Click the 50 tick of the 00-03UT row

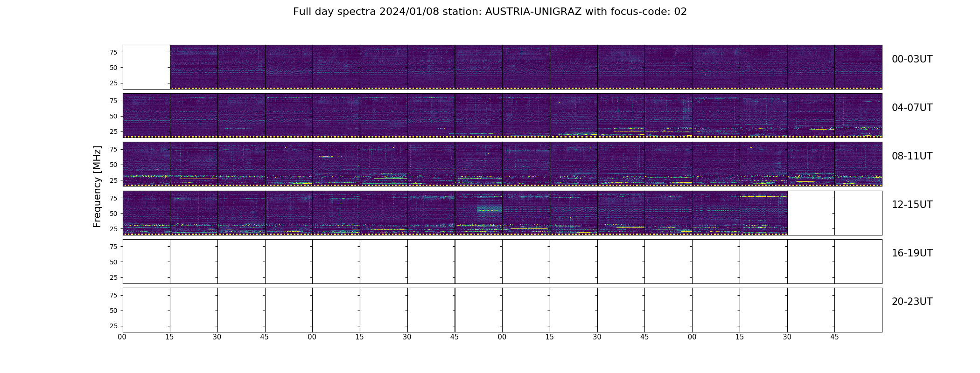pyautogui.click(x=113, y=68)
